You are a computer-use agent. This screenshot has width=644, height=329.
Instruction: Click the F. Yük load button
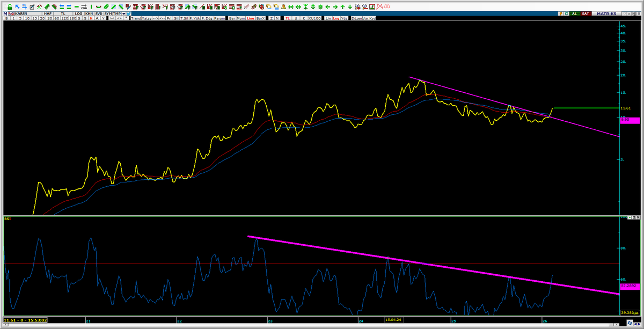[195, 18]
